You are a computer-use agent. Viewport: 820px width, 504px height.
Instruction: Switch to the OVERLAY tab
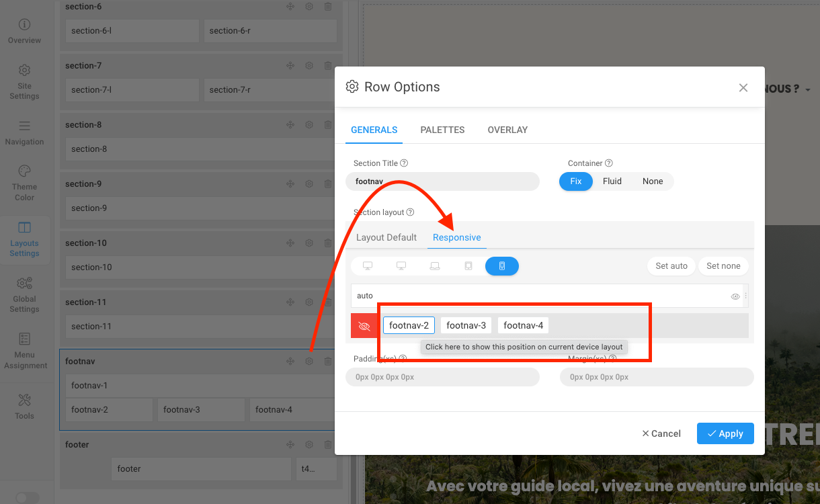click(x=507, y=130)
